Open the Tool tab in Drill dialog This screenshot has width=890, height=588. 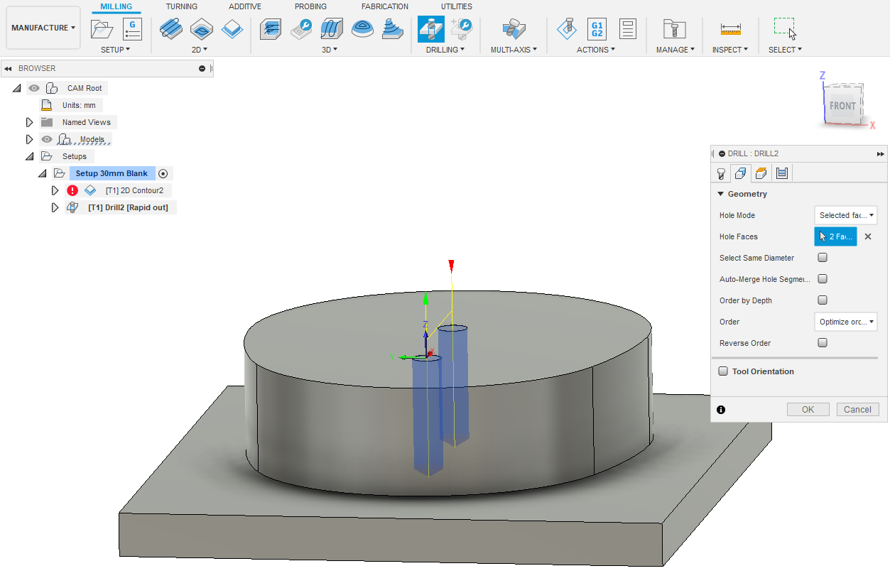tap(721, 173)
